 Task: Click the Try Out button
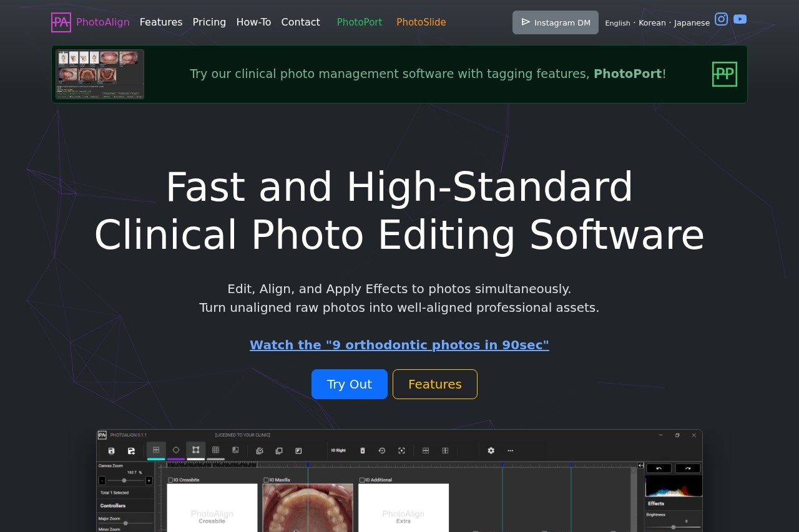tap(349, 384)
